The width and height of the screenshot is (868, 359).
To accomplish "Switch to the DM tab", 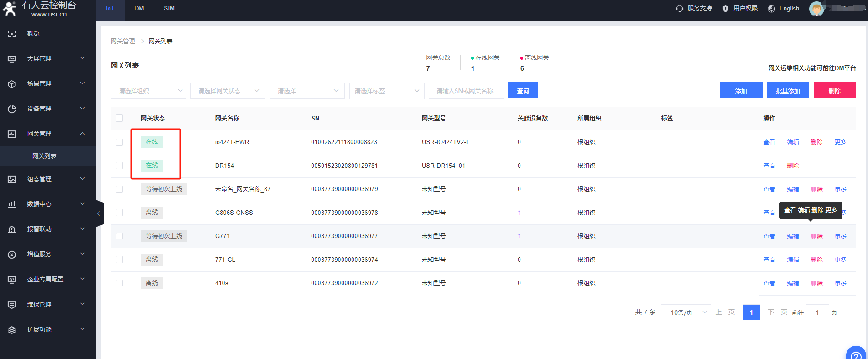I will coord(139,9).
